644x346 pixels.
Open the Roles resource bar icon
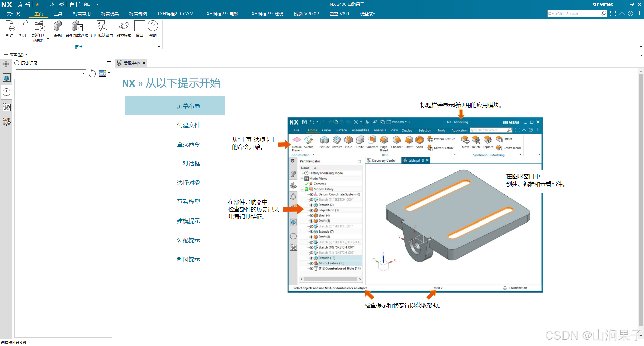(x=7, y=121)
